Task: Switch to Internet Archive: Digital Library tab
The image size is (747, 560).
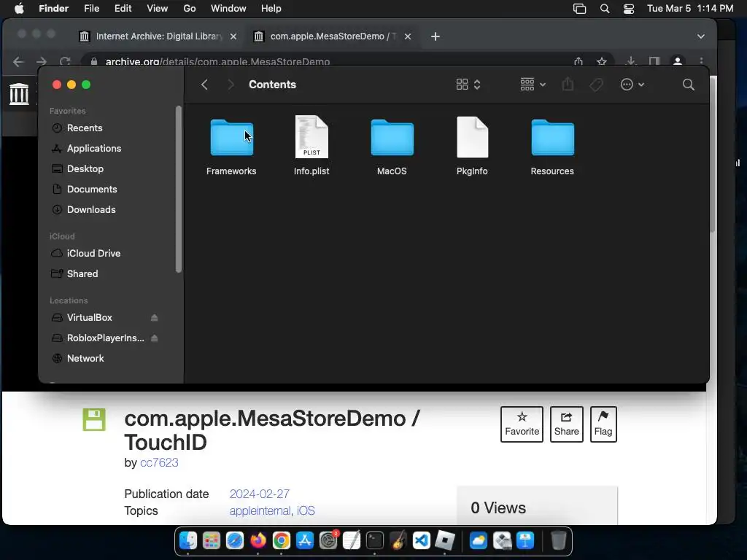Action: 158,36
